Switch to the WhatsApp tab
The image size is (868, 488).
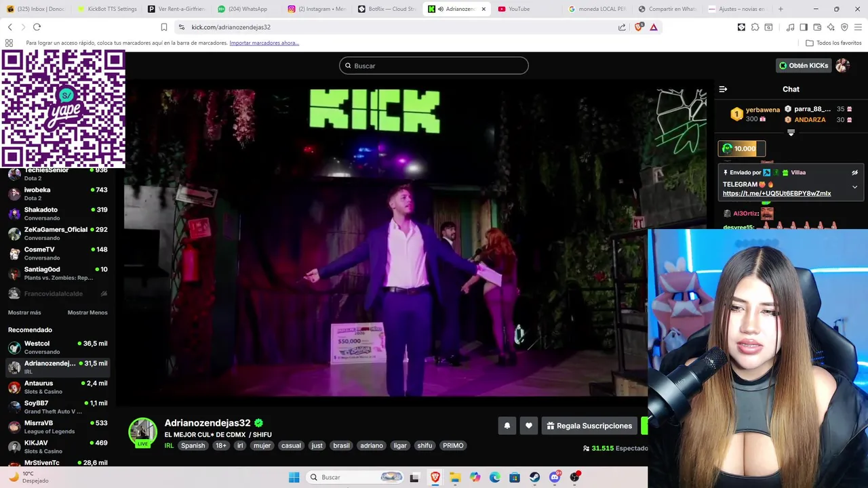coord(247,9)
